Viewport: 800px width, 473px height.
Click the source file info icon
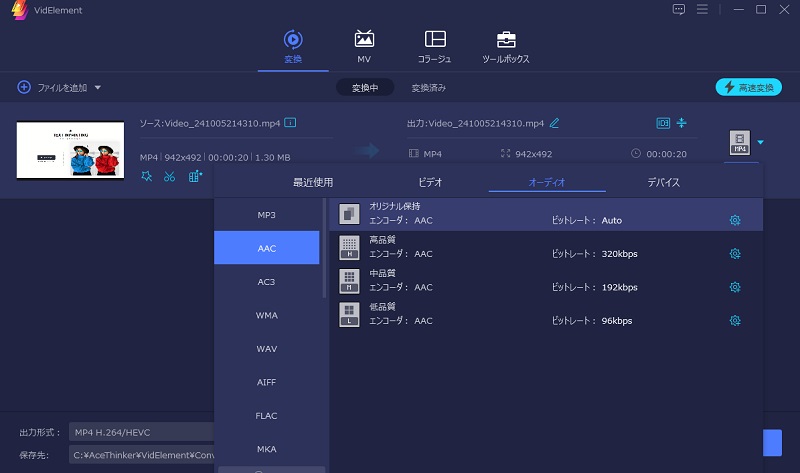[290, 122]
